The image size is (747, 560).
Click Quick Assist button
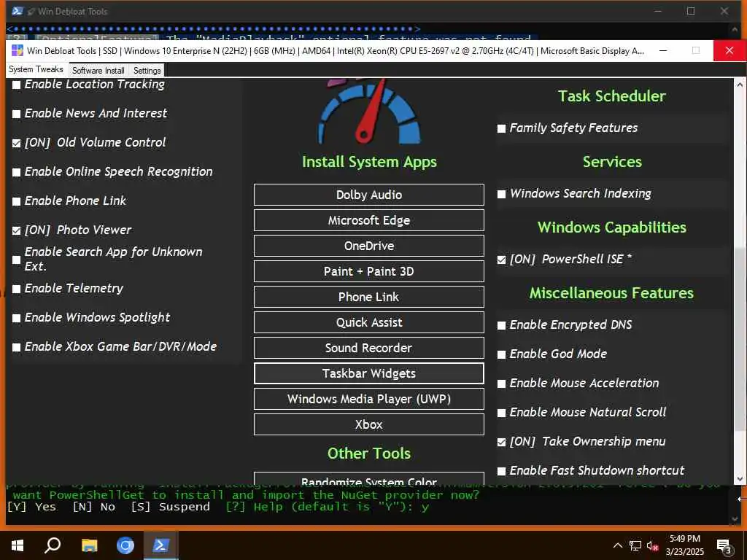368,322
